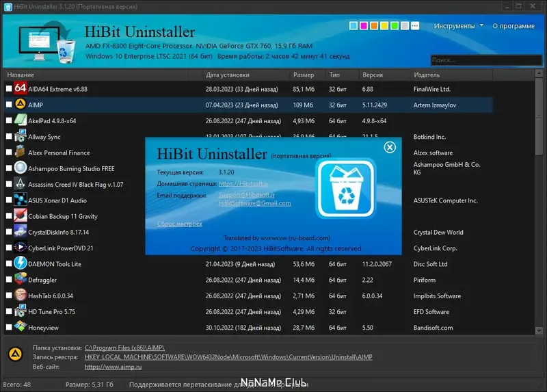Screen dimensions: 547x392
Task: Click the Defraggler icon
Action: click(x=21, y=279)
